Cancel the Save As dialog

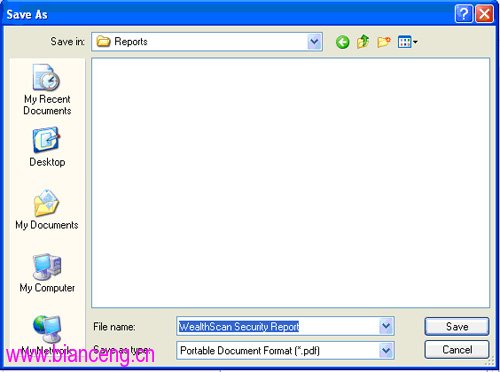coord(457,349)
